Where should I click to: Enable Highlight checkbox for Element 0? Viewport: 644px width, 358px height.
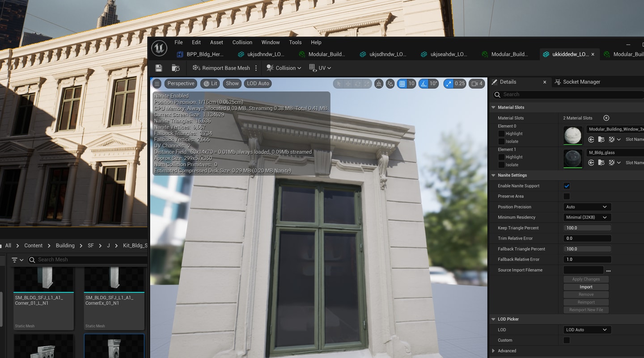(501, 133)
